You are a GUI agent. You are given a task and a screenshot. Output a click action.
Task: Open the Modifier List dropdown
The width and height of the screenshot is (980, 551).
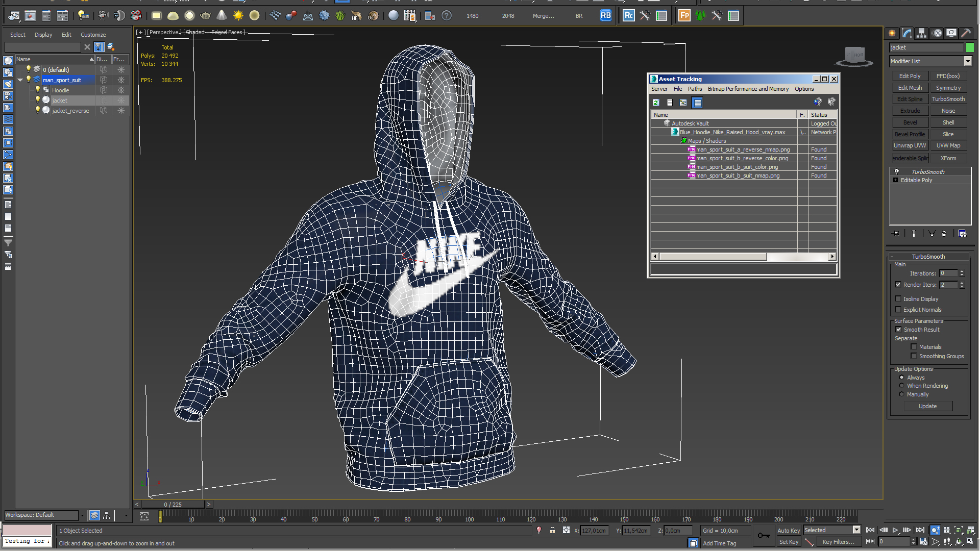pyautogui.click(x=968, y=61)
